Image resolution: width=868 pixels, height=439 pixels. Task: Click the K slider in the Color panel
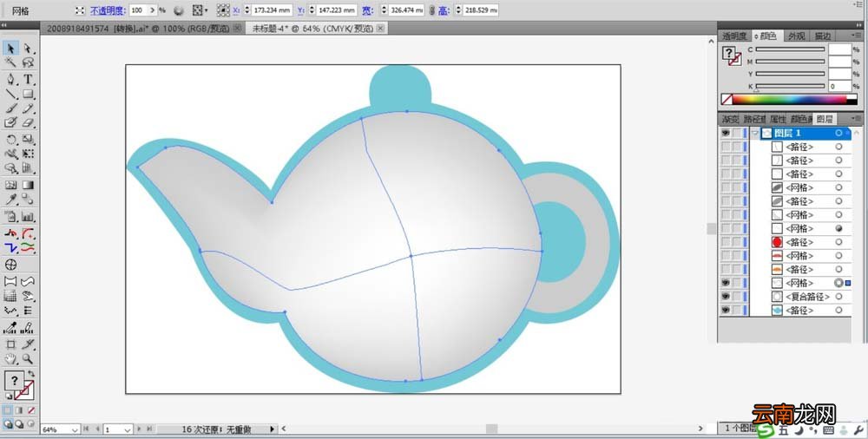[790, 86]
